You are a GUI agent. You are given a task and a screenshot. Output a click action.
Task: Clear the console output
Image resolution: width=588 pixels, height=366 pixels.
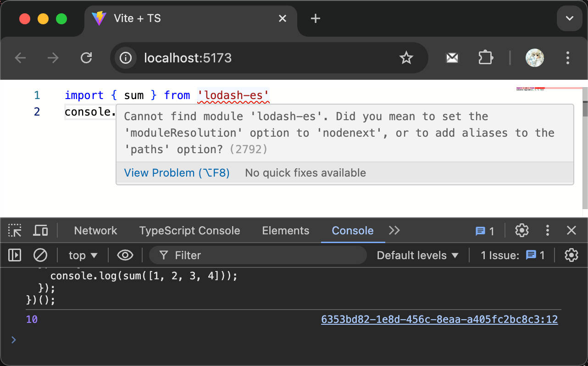pos(40,255)
